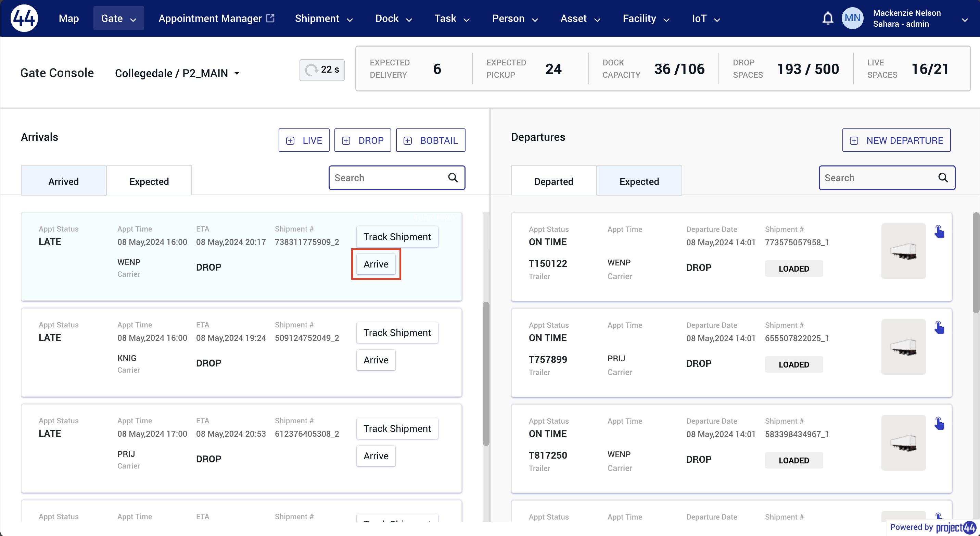Click the auto-refresh timer icon

[311, 70]
